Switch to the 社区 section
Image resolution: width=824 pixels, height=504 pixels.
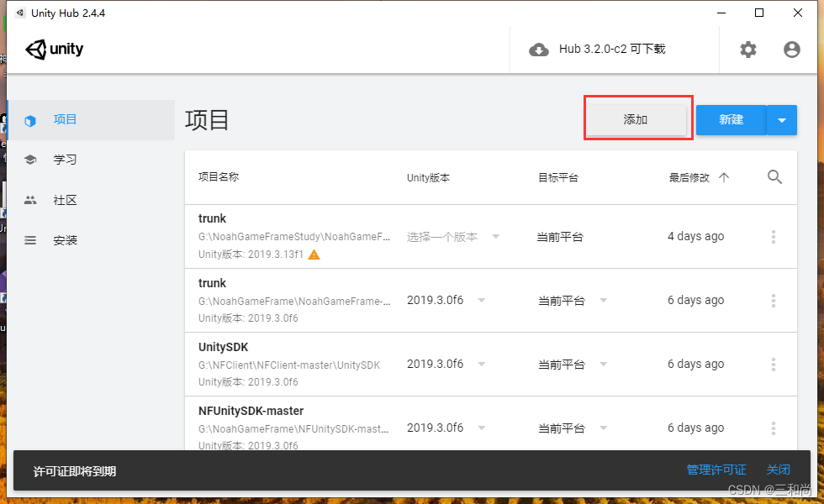(x=91, y=200)
